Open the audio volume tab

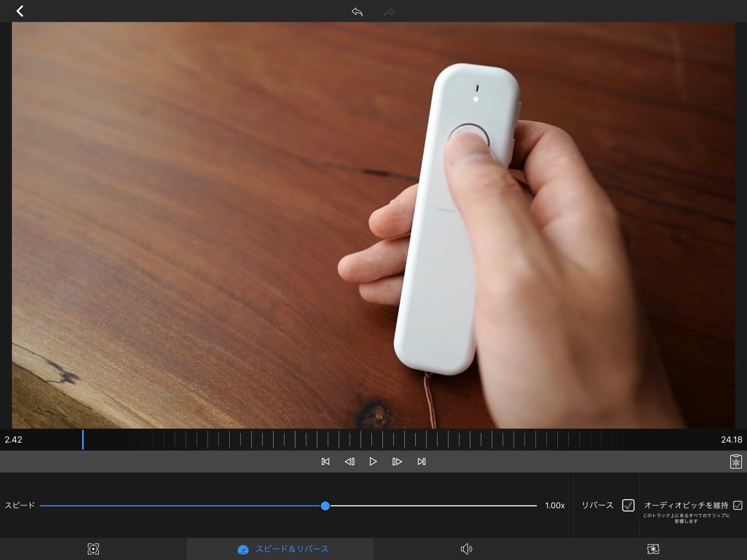pos(466,549)
